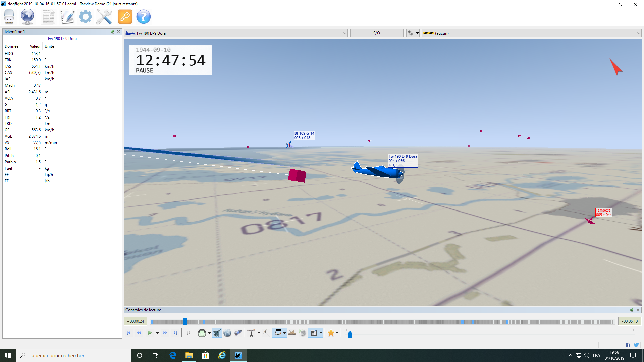The height and width of the screenshot is (362, 644).
Task: Click the timeline bar near its midpoint
Action: click(x=382, y=322)
